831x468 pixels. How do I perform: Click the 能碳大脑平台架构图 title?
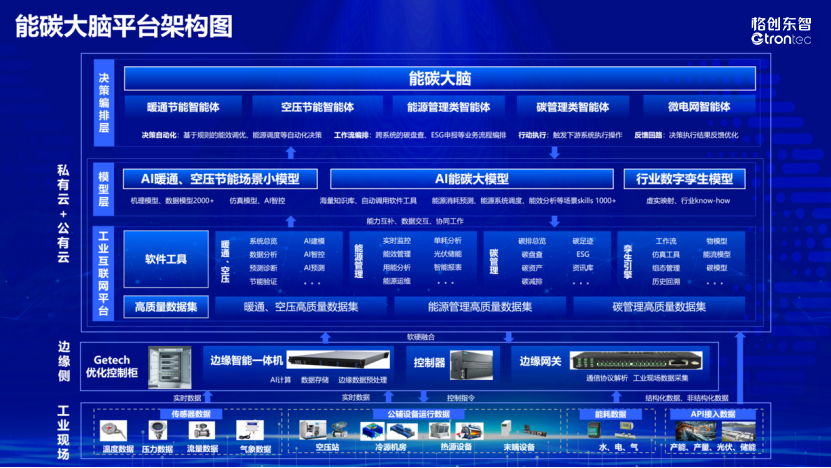124,27
